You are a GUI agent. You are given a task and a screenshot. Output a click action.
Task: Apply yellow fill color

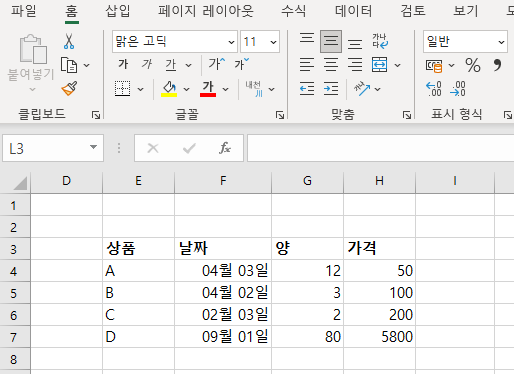click(169, 89)
